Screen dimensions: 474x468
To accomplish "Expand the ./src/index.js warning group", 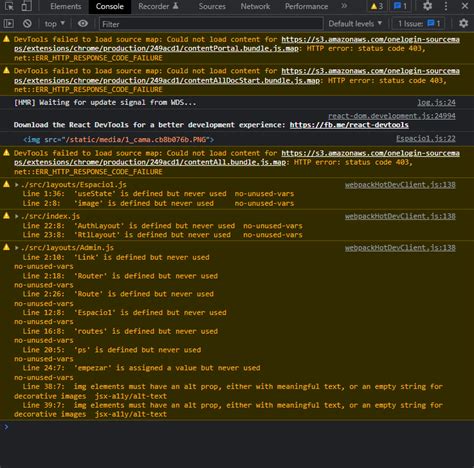I will coord(17,216).
